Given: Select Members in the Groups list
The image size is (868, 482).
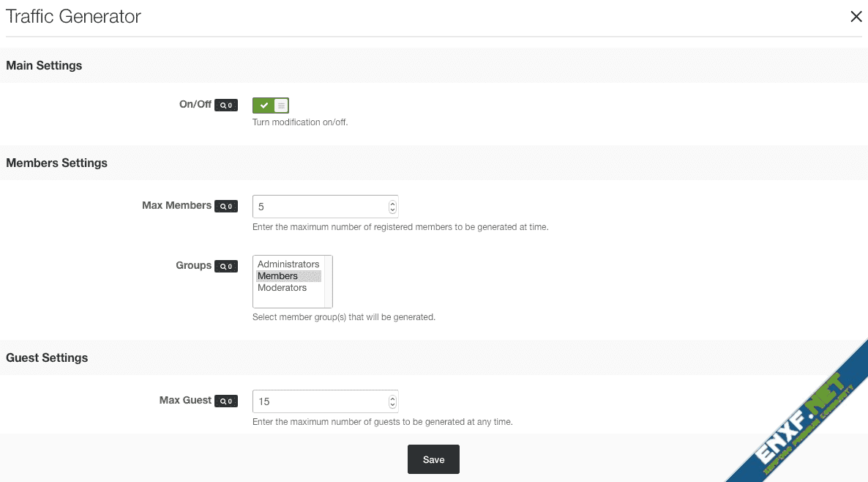Looking at the screenshot, I should click(278, 276).
